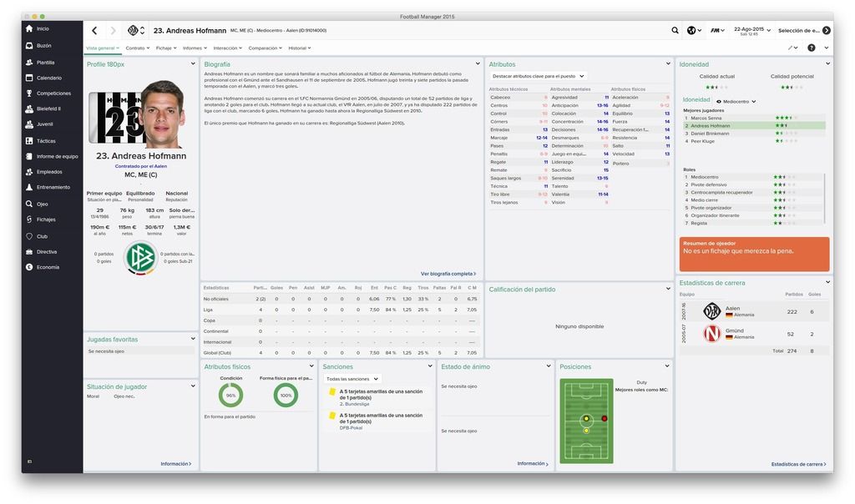Open Estadísticas de carrera link at bottom
The image size is (855, 504).
tap(799, 464)
